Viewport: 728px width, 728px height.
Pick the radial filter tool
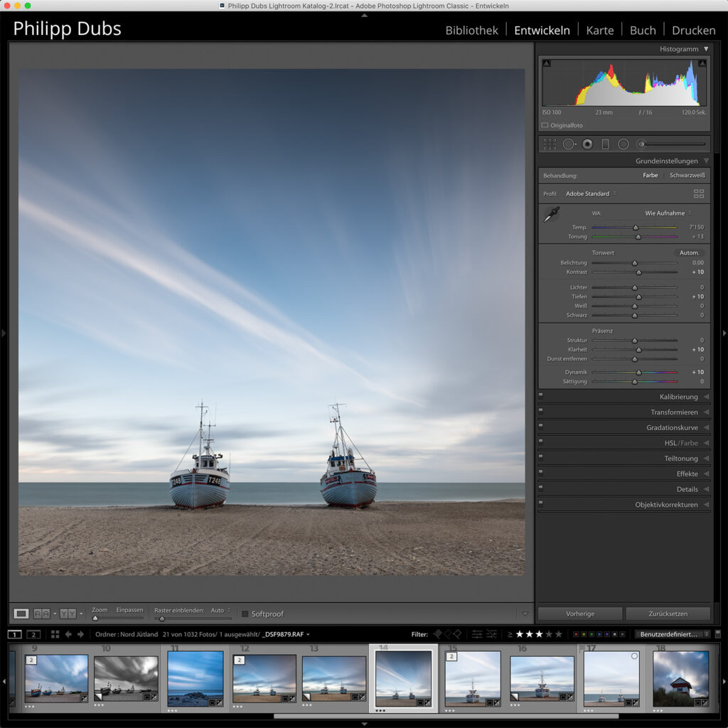[x=623, y=144]
